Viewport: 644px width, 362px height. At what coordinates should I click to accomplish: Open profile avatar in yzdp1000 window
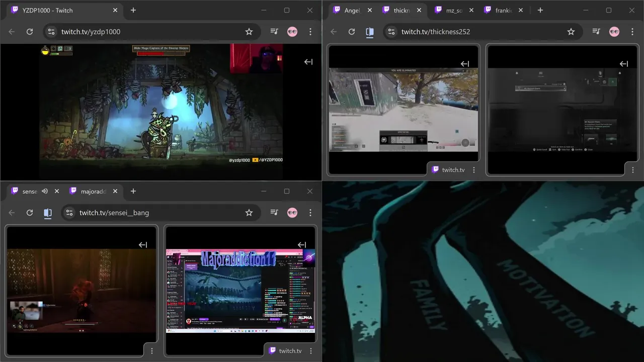click(292, 32)
